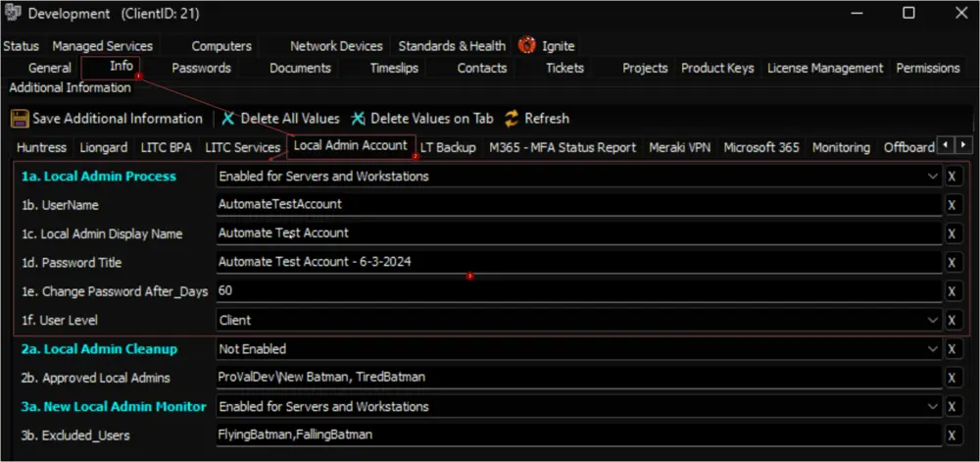This screenshot has width=980, height=462.
Task: Click the 1a. Local Admin Process label
Action: 99,177
